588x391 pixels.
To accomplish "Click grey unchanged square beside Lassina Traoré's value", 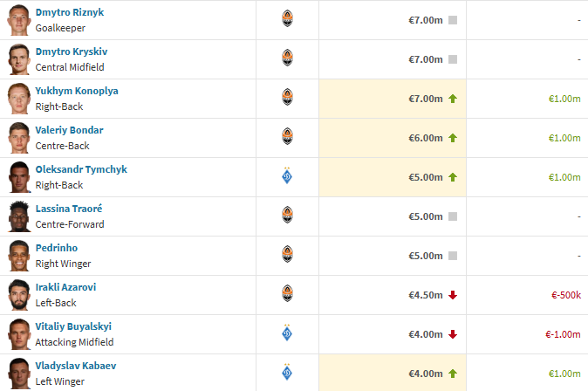I will (x=453, y=216).
